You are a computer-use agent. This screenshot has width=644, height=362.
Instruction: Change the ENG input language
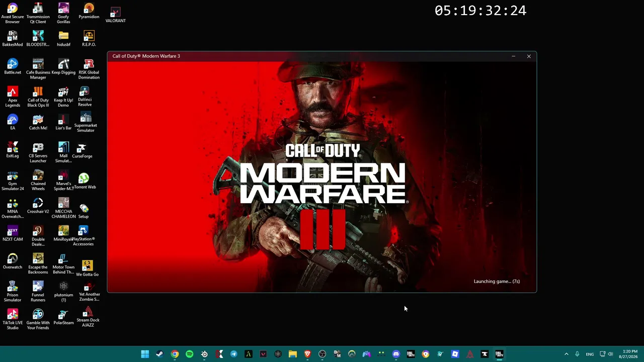590,354
